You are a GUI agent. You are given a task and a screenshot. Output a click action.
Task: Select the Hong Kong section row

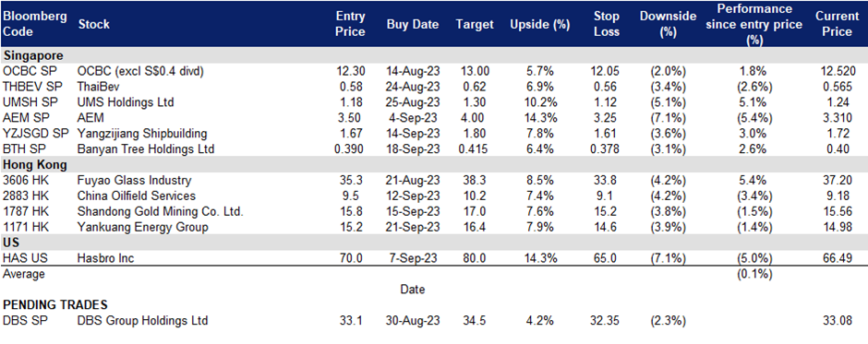click(x=434, y=164)
